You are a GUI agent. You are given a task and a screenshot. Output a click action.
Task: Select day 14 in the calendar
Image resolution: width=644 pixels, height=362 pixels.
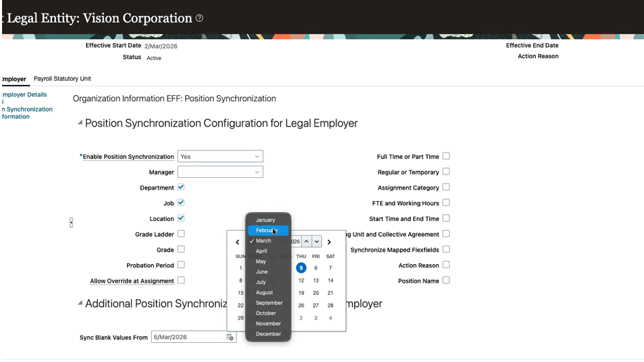[x=331, y=281]
